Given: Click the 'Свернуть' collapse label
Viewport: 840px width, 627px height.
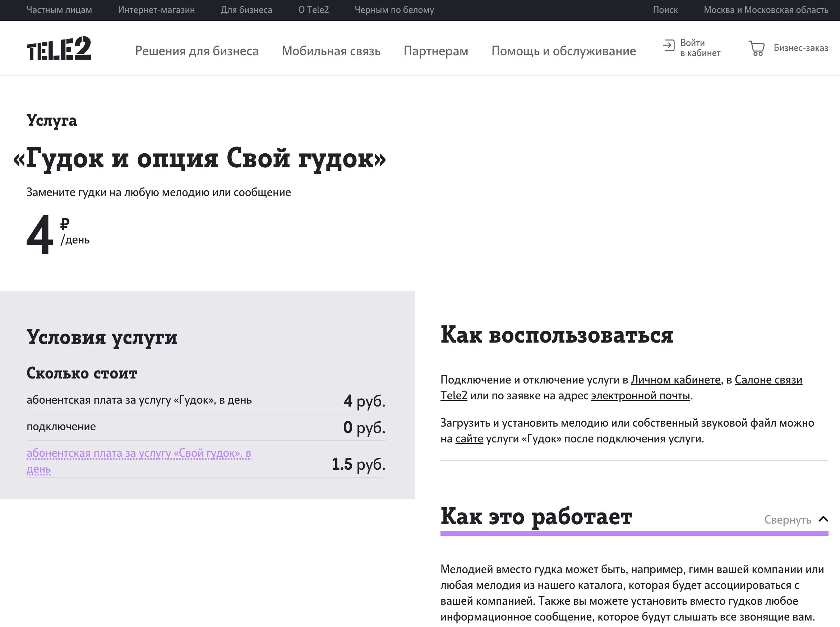Looking at the screenshot, I should coord(788,519).
